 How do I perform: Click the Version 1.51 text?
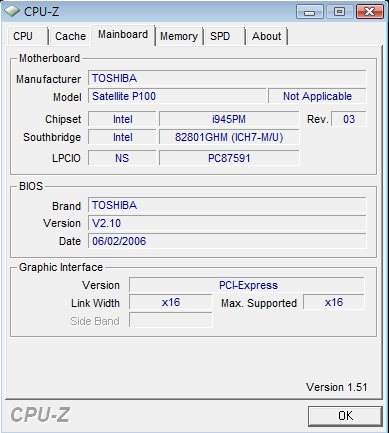[x=337, y=387]
